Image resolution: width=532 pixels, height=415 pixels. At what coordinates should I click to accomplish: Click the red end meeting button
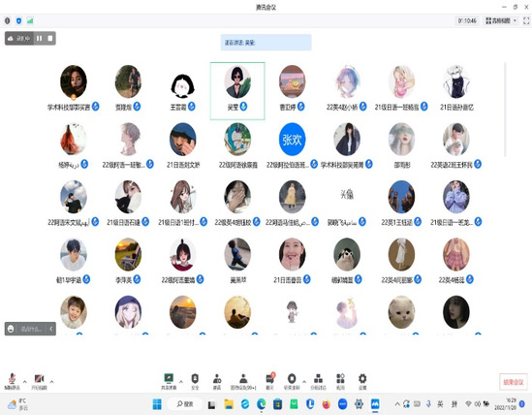tap(514, 382)
